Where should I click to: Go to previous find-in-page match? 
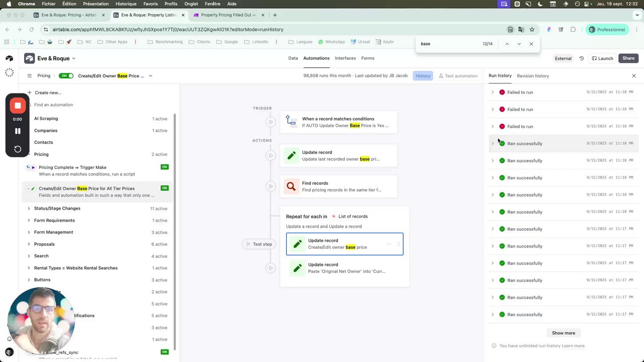pyautogui.click(x=507, y=44)
